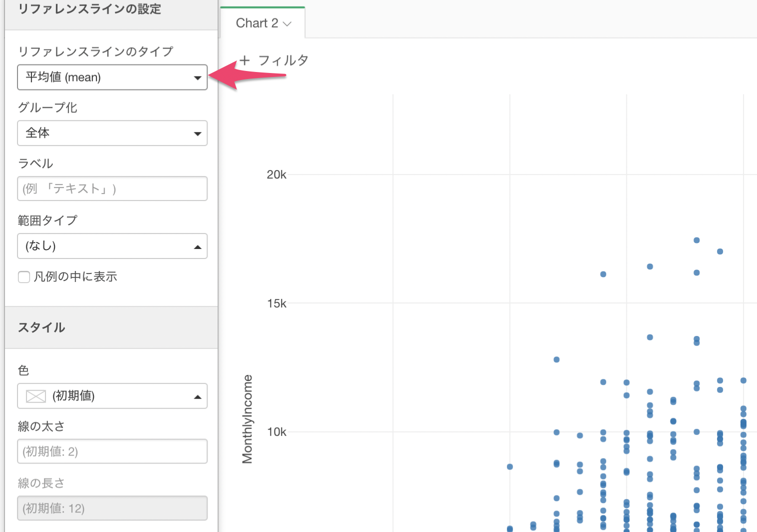Click the disabled 線の長さ input field
This screenshot has height=532, width=757.
pos(112,508)
